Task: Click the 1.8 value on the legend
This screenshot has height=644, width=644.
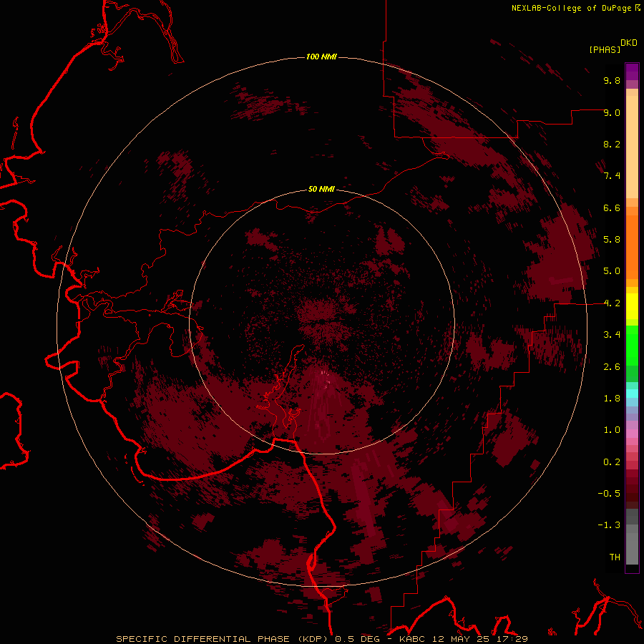Action: [612, 399]
